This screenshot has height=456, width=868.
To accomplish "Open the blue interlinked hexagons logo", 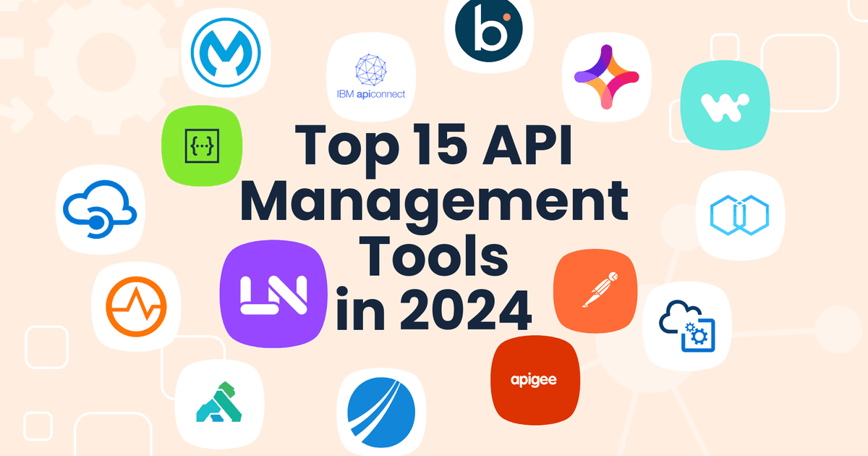I will coord(739,216).
